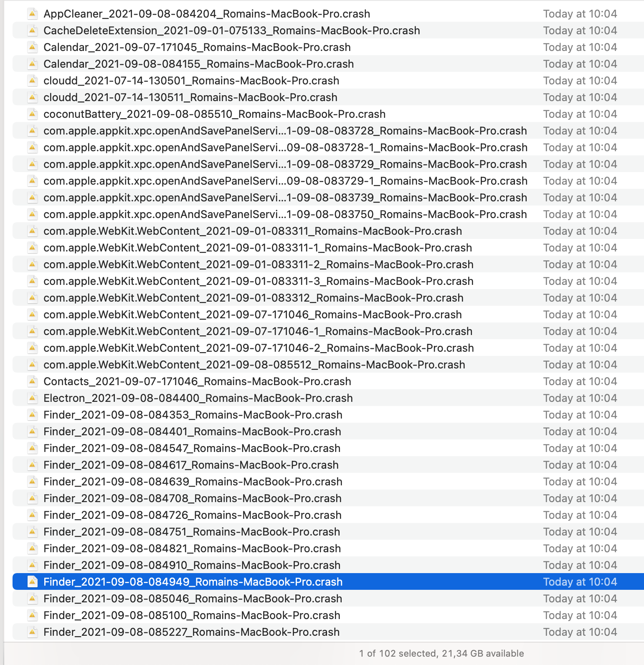Click icon of Finder_2021-09-08-084617 crash file

(x=32, y=465)
